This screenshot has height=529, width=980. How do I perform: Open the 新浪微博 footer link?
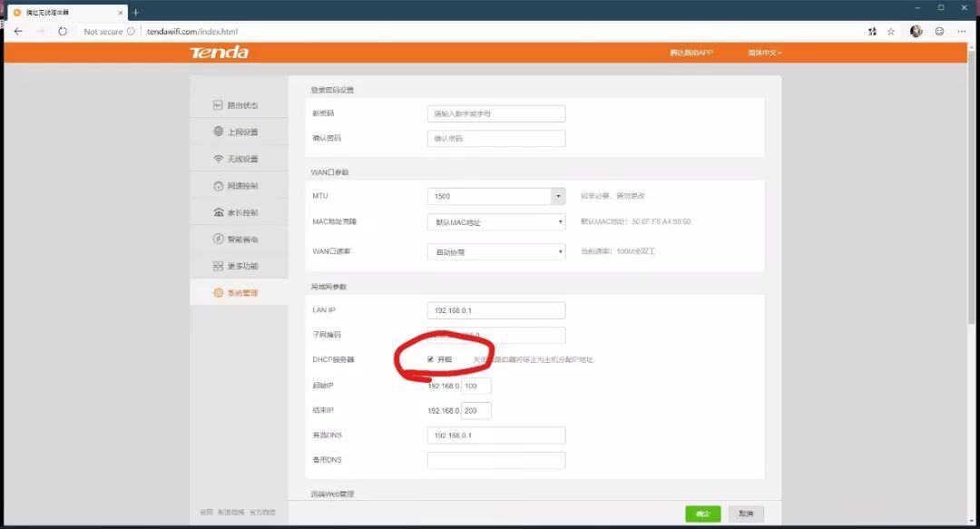230,512
